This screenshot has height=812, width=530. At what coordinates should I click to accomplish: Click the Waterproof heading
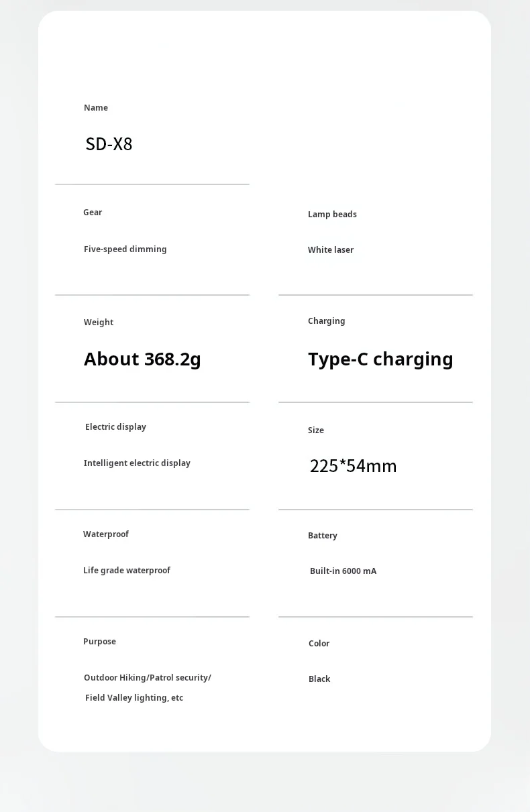pyautogui.click(x=106, y=534)
